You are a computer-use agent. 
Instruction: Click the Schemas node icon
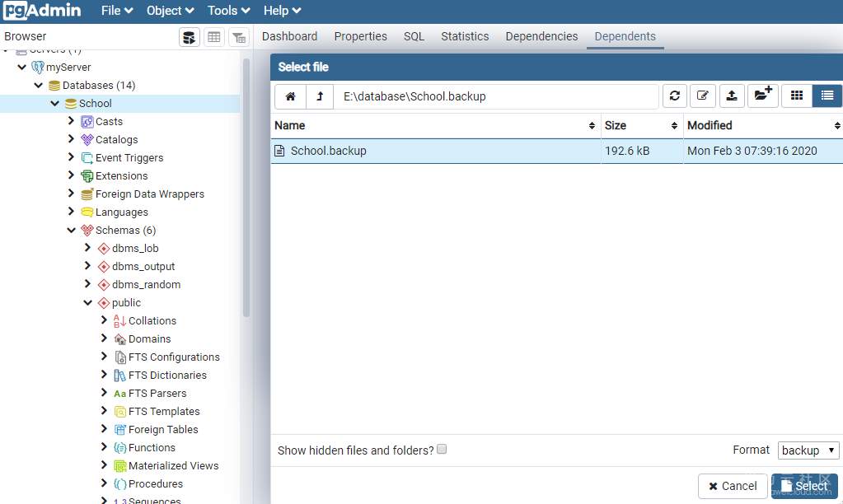tap(87, 231)
